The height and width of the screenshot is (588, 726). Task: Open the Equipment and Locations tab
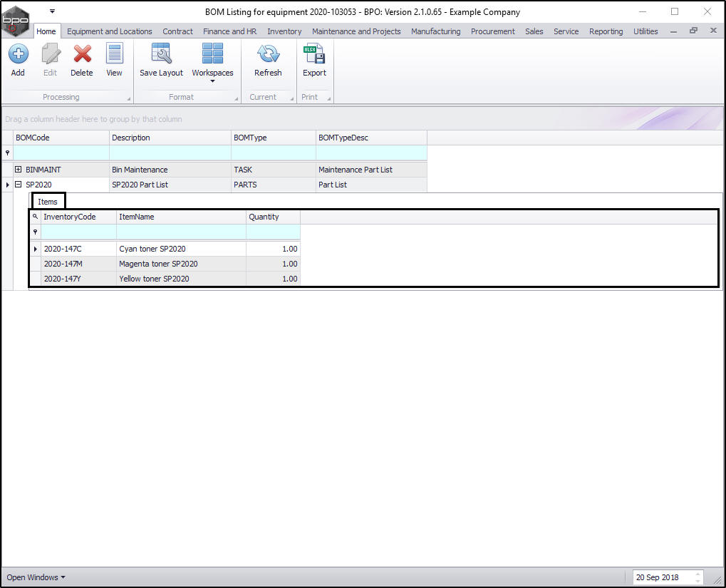click(x=110, y=31)
